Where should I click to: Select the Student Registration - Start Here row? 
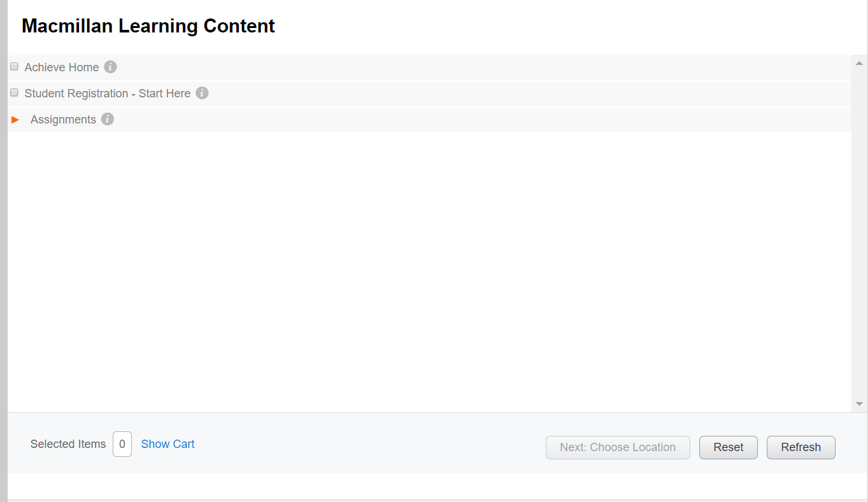(x=107, y=93)
